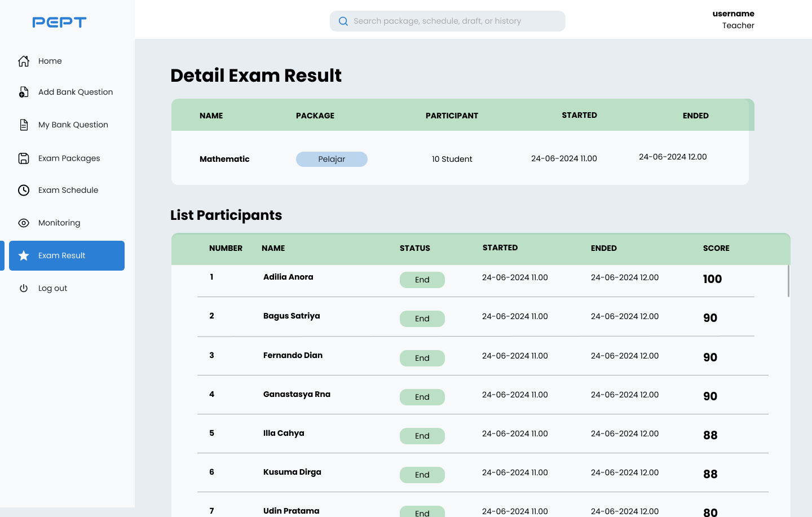Click the Add Bank Question file icon

click(24, 92)
